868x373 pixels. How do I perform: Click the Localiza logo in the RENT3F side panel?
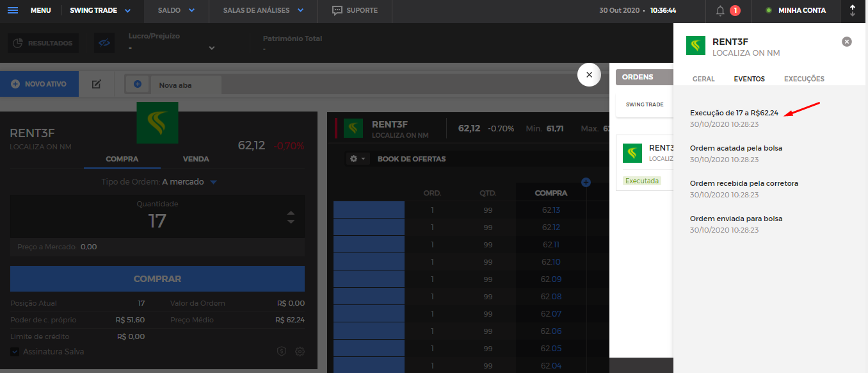coord(696,46)
